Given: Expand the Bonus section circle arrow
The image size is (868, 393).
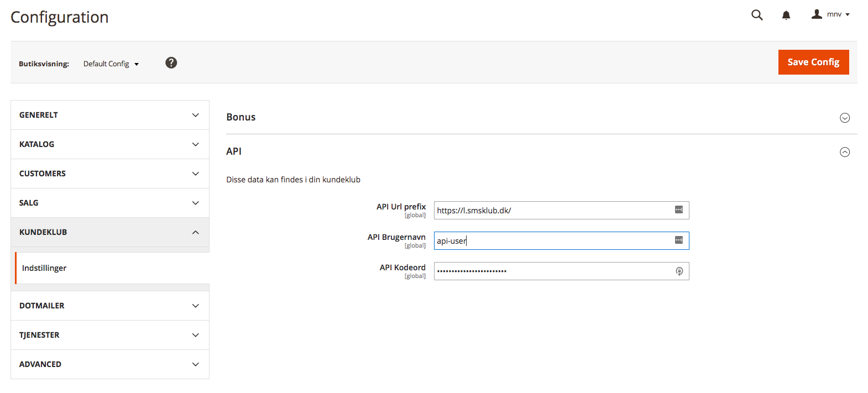Looking at the screenshot, I should pyautogui.click(x=845, y=118).
